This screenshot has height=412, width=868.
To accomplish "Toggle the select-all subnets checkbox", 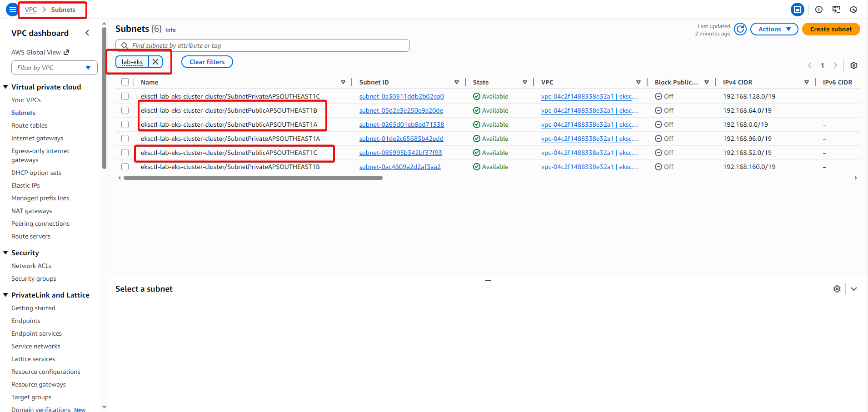I will (125, 82).
